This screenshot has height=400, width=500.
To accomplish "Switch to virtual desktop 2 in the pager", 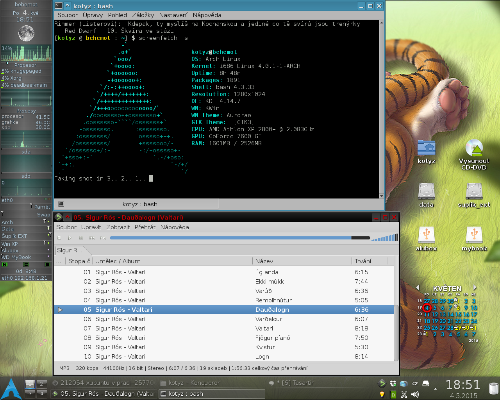I will [x=42, y=384].
